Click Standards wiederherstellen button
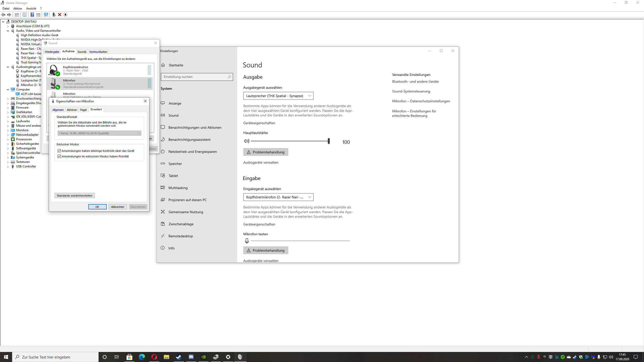 74,196
